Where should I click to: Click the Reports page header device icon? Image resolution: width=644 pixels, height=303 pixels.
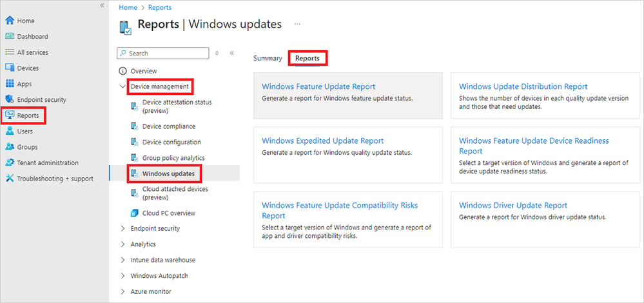[x=125, y=28]
